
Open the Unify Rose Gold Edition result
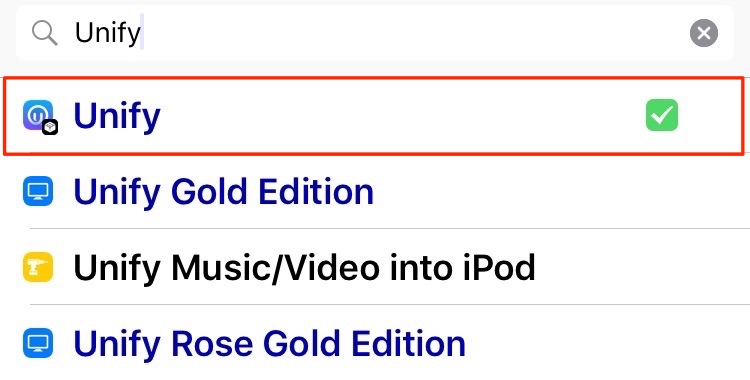[269, 343]
